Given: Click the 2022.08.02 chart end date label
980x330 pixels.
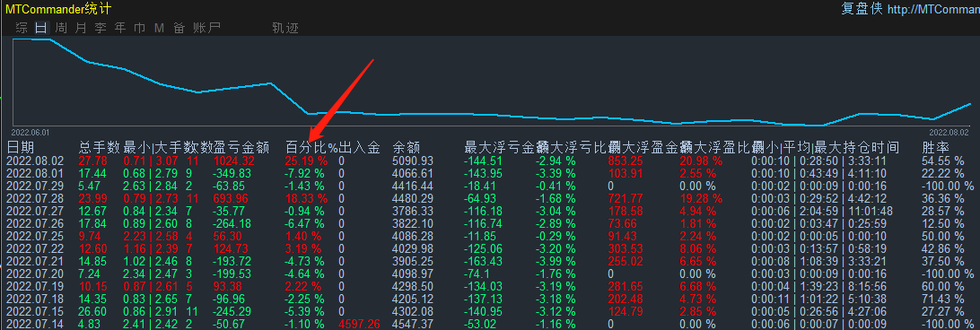Looking at the screenshot, I should 948,133.
